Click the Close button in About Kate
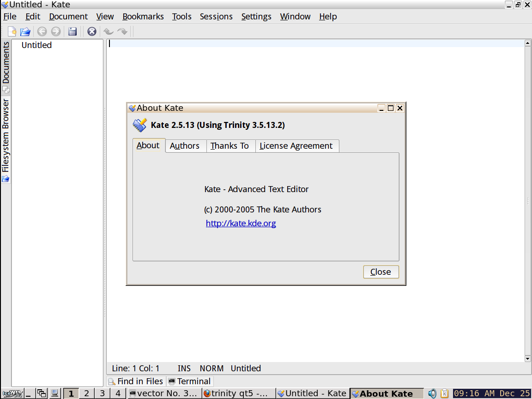This screenshot has width=532, height=399. coord(381,272)
